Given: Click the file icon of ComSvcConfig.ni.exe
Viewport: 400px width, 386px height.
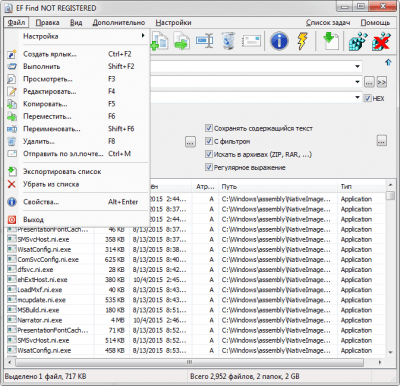Looking at the screenshot, I should tap(12, 259).
